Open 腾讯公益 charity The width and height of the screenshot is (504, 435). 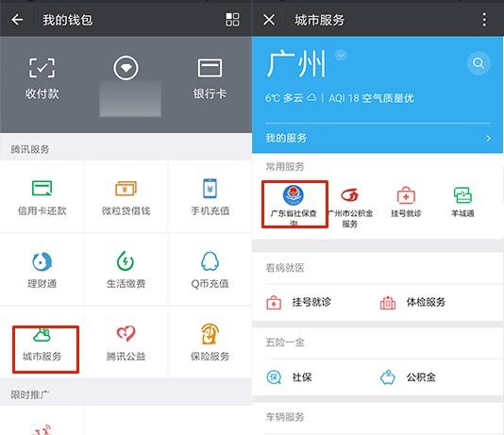pyautogui.click(x=126, y=343)
